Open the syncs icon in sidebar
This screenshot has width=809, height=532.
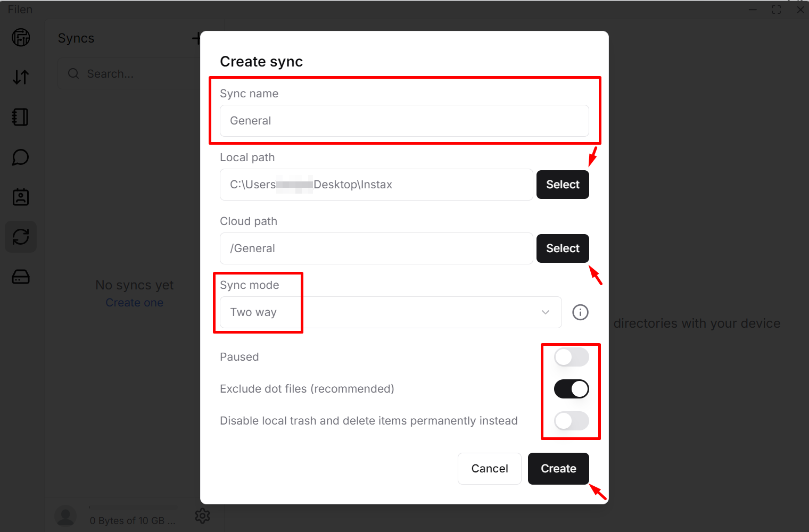click(21, 237)
